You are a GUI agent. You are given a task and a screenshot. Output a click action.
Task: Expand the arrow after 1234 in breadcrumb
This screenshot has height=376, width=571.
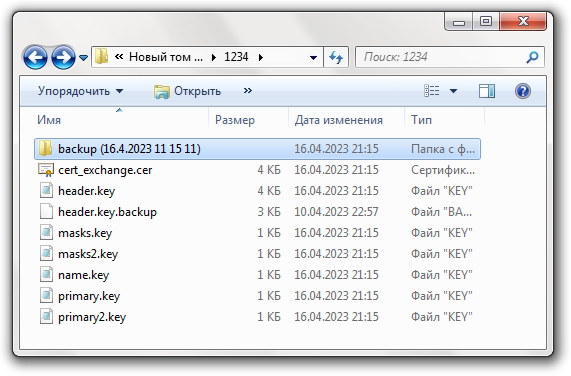tap(261, 57)
